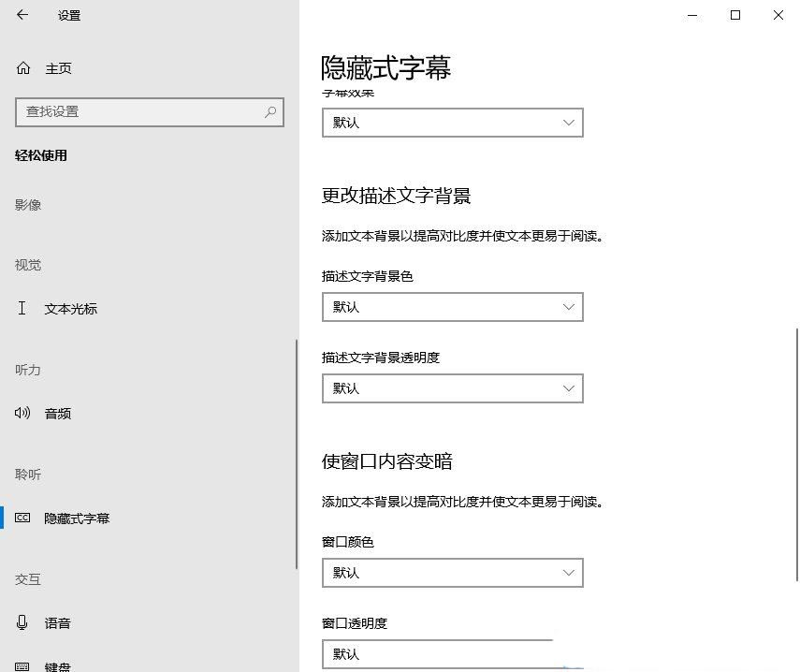Open the 窗口颜色 dropdown
The height and width of the screenshot is (672, 800).
tap(452, 573)
